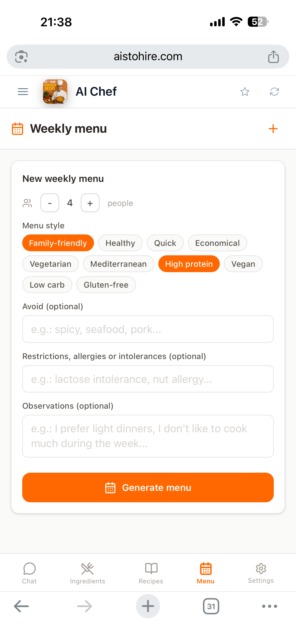The image size is (296, 644).
Task: Increase the number of people
Action: coord(90,203)
